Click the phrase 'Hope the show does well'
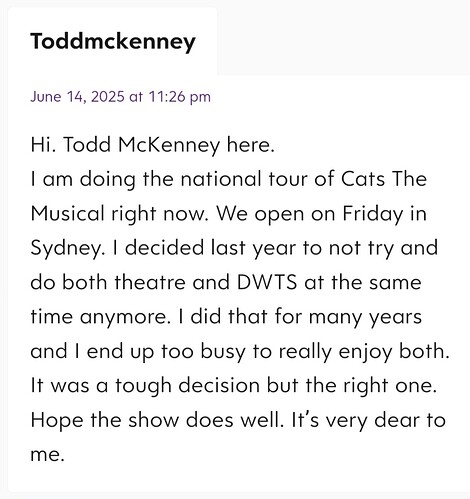This screenshot has height=499, width=470. (156, 420)
